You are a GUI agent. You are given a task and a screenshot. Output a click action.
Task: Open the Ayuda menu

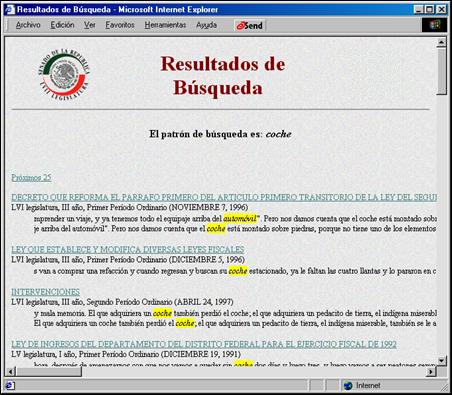point(206,25)
